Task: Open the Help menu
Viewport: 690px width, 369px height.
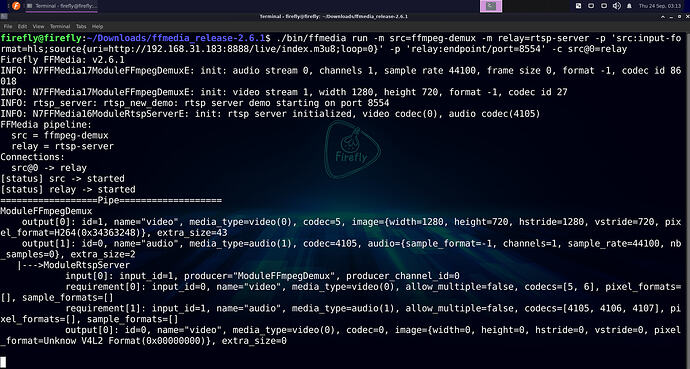Action: [97, 26]
